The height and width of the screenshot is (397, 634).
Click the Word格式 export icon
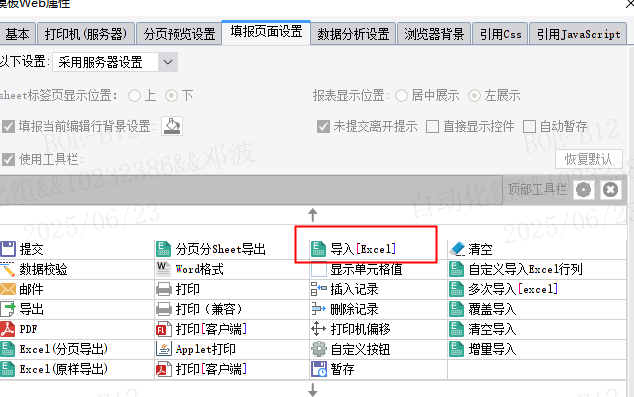coord(163,269)
